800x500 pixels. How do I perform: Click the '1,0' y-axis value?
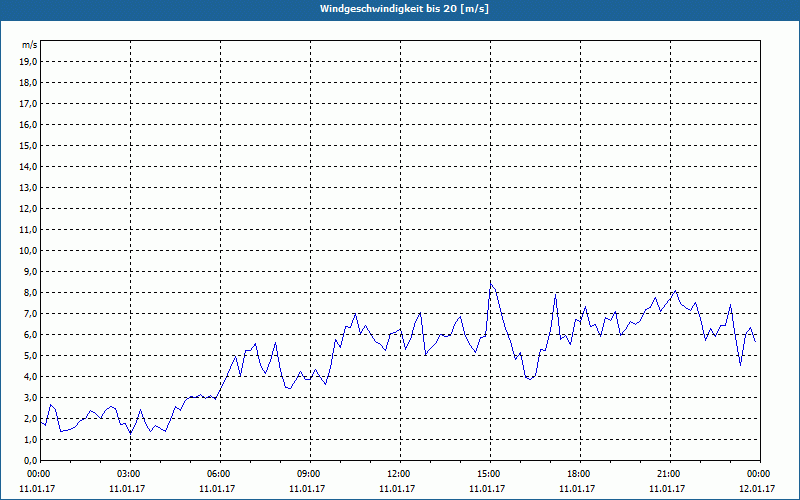[x=31, y=440]
